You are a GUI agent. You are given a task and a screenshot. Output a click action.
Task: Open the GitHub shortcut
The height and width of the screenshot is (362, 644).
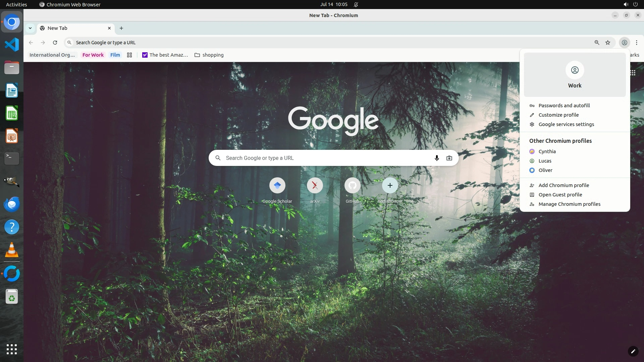click(x=352, y=185)
